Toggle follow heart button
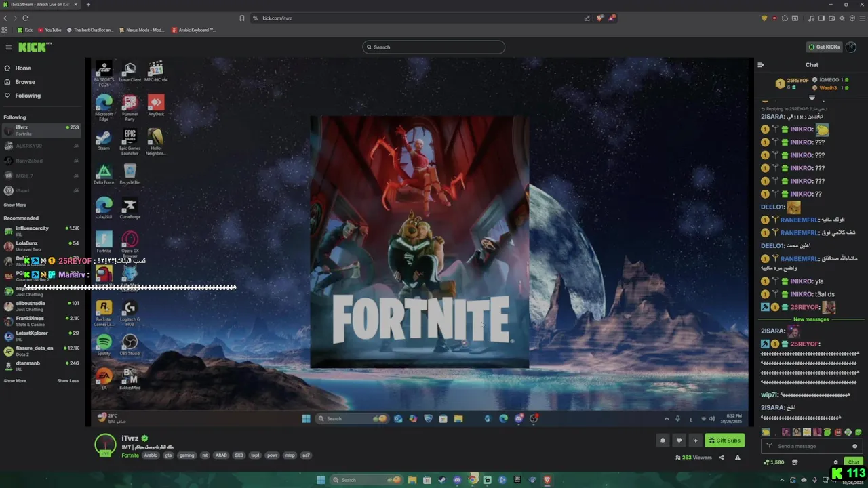 679,441
